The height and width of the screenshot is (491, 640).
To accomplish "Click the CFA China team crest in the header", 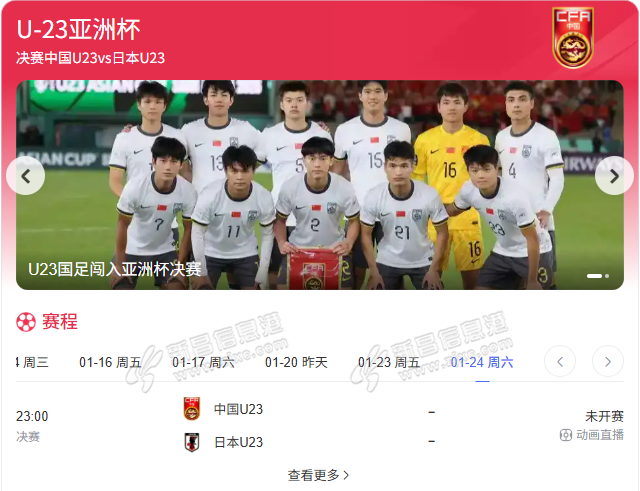I will pos(573,38).
